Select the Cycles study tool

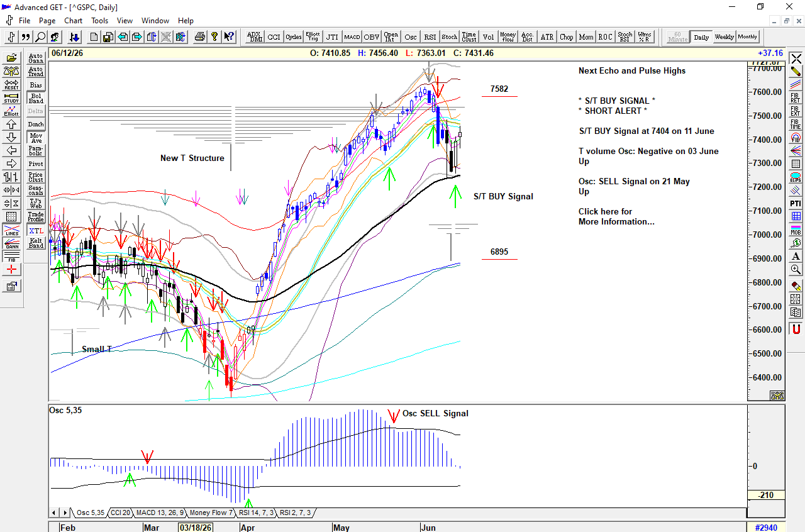[x=293, y=37]
